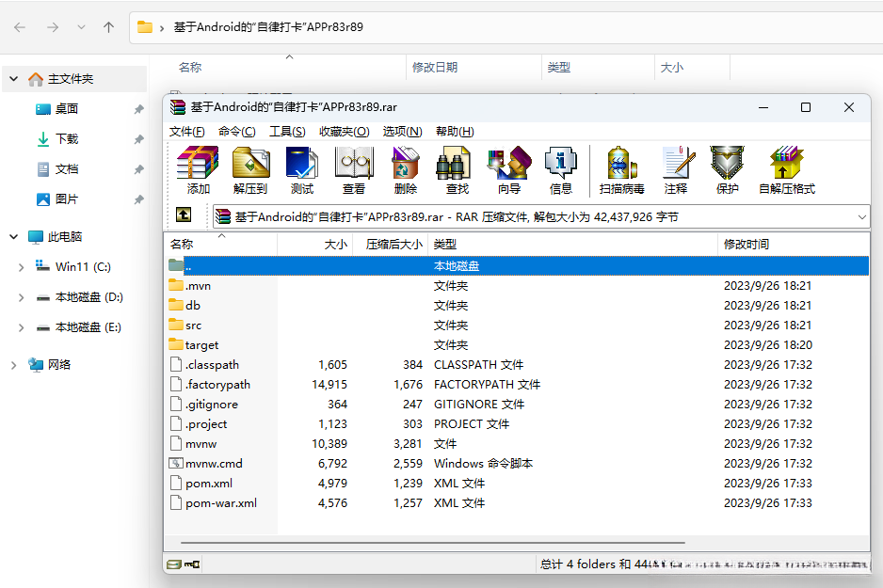
Task: Sort by Modified time (修改时间) column
Action: (x=793, y=245)
